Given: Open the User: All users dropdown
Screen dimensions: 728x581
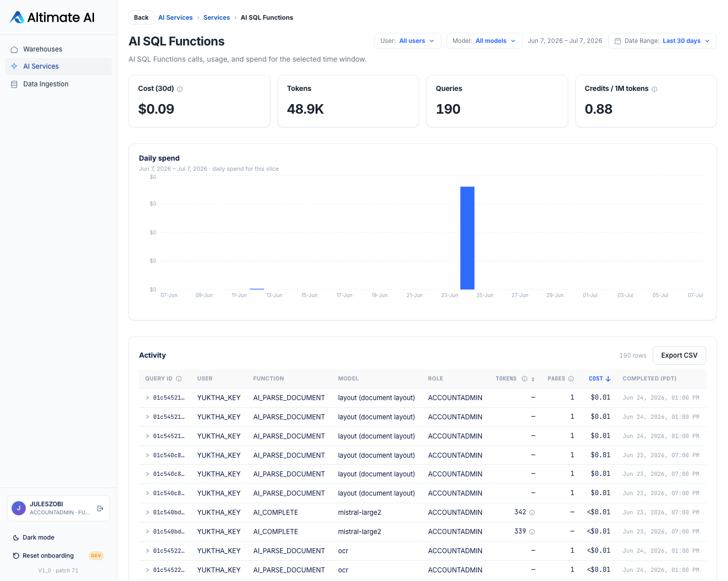Looking at the screenshot, I should tap(407, 41).
